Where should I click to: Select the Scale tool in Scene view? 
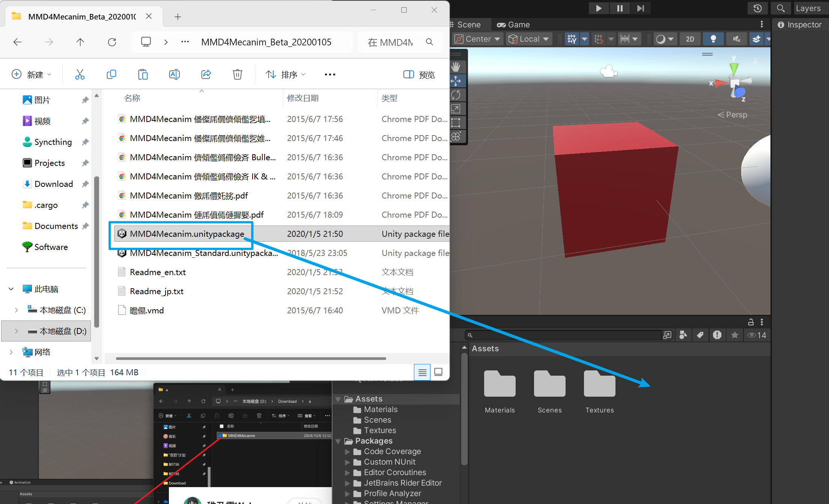456,109
